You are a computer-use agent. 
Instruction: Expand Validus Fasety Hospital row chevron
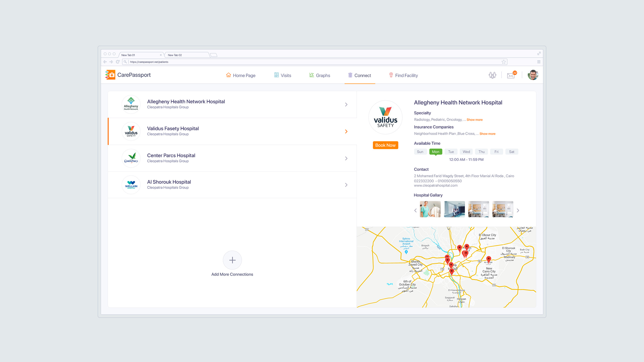(x=346, y=131)
